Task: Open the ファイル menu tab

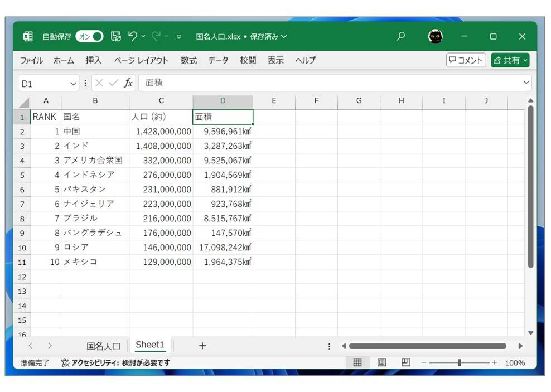Action: [x=31, y=60]
